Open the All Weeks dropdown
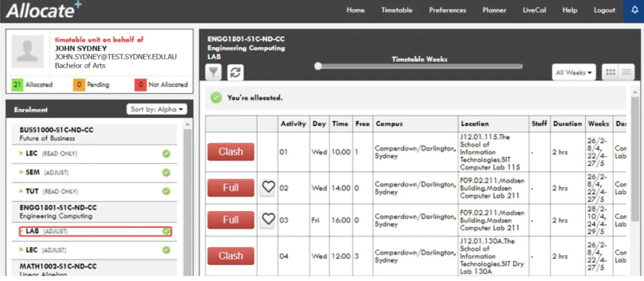The width and height of the screenshot is (644, 281). click(574, 72)
